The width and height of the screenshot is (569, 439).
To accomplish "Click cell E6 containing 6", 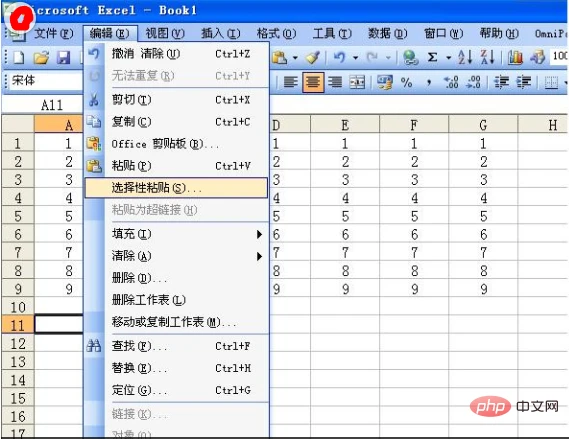I will [x=345, y=234].
